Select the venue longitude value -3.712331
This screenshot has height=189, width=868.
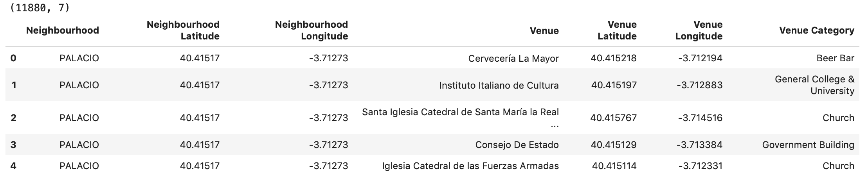tap(700, 166)
